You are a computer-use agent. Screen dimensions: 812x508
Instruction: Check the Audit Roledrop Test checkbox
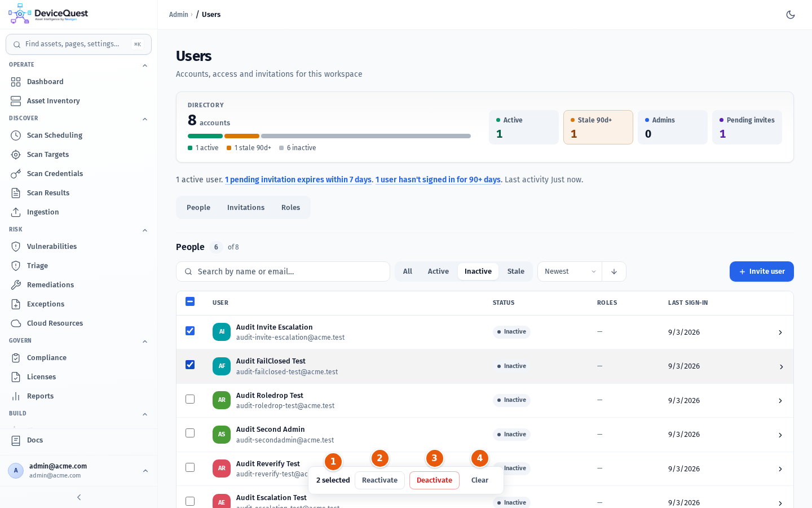pos(190,399)
